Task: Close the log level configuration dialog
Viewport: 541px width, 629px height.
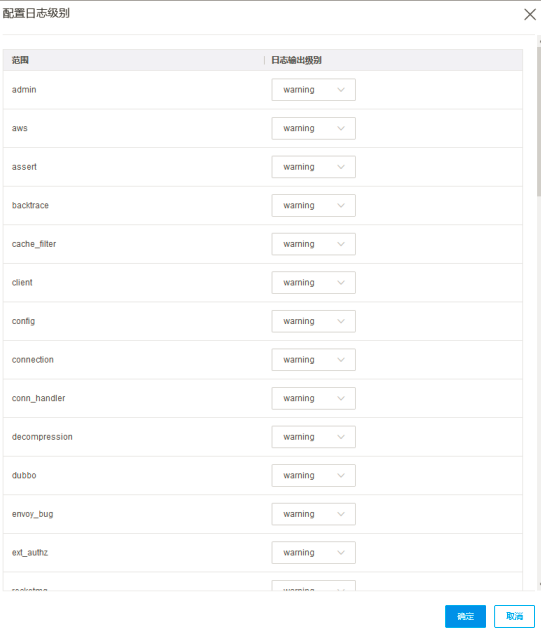Action: pyautogui.click(x=530, y=14)
